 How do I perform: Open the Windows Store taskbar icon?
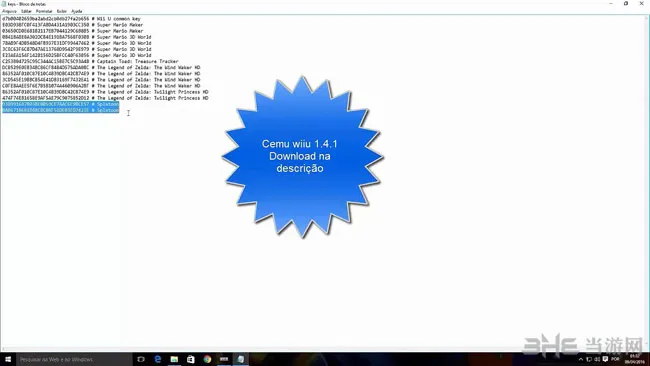[191, 359]
